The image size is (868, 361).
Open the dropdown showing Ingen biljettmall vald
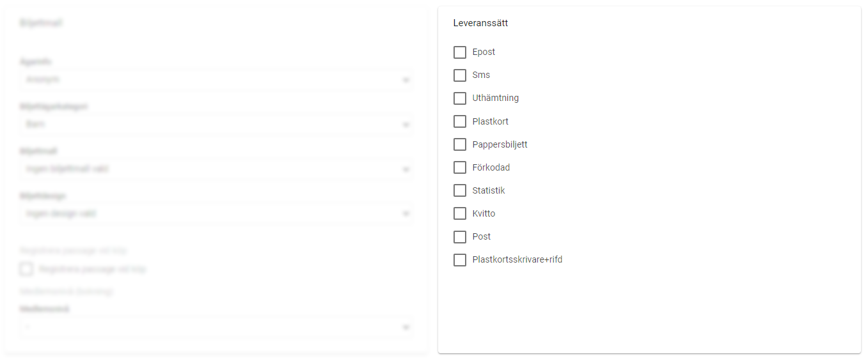coord(215,169)
